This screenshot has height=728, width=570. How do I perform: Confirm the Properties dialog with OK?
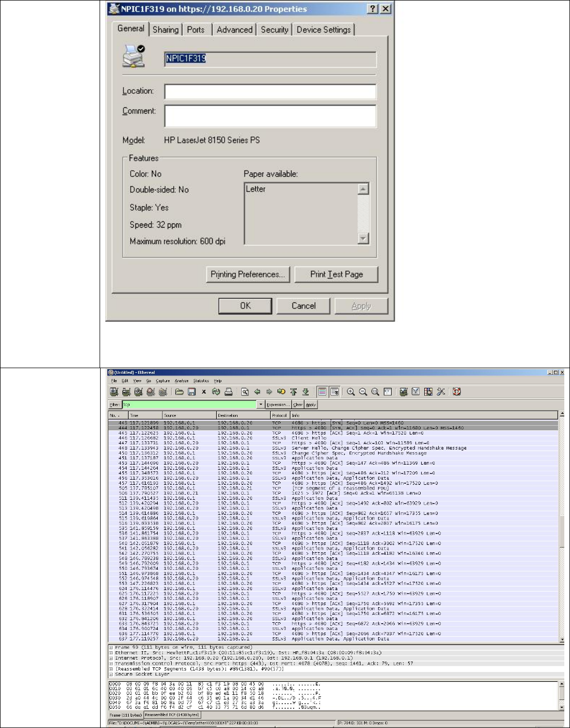245,306
